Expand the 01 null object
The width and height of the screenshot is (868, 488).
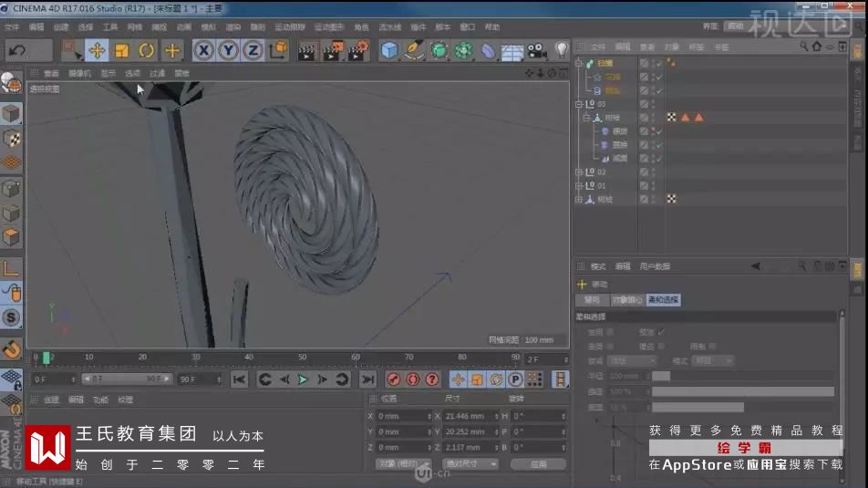579,185
